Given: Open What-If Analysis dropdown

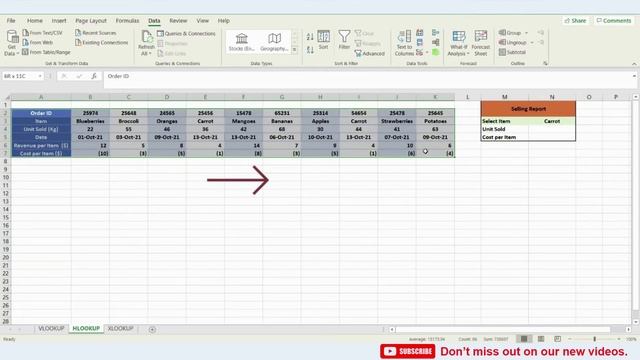Looking at the screenshot, I should coord(458,43).
